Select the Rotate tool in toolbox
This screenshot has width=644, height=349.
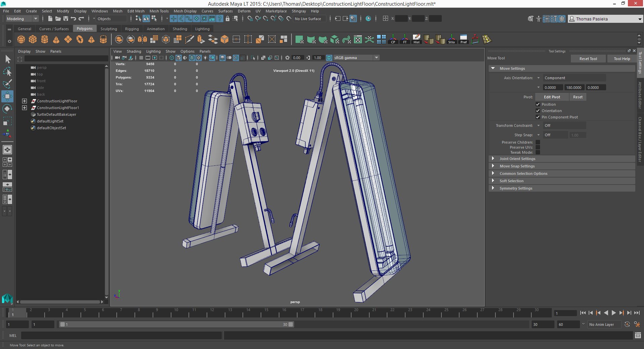(x=7, y=109)
